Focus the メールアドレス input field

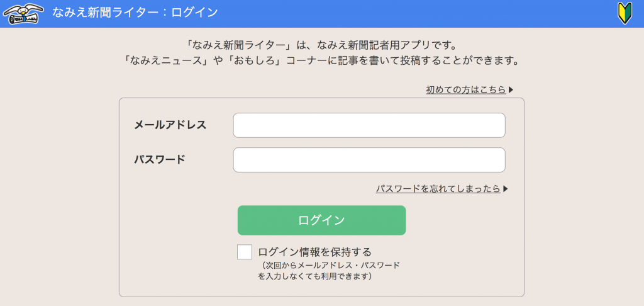click(369, 125)
